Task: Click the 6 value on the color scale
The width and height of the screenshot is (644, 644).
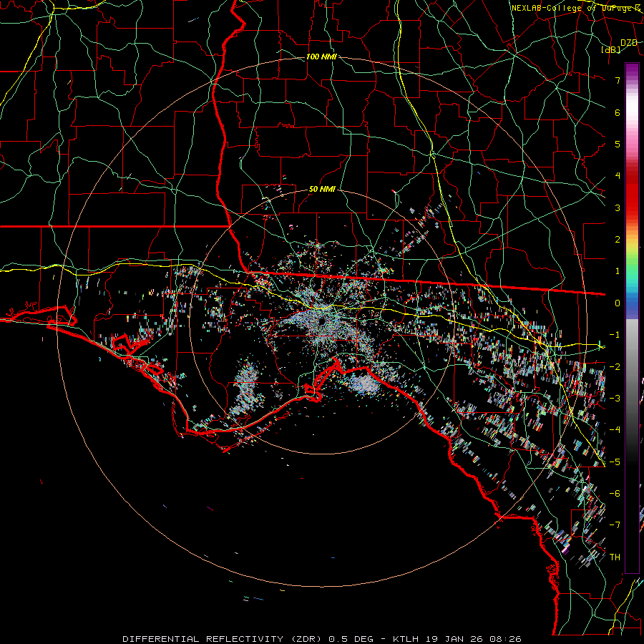Action: coord(618,112)
